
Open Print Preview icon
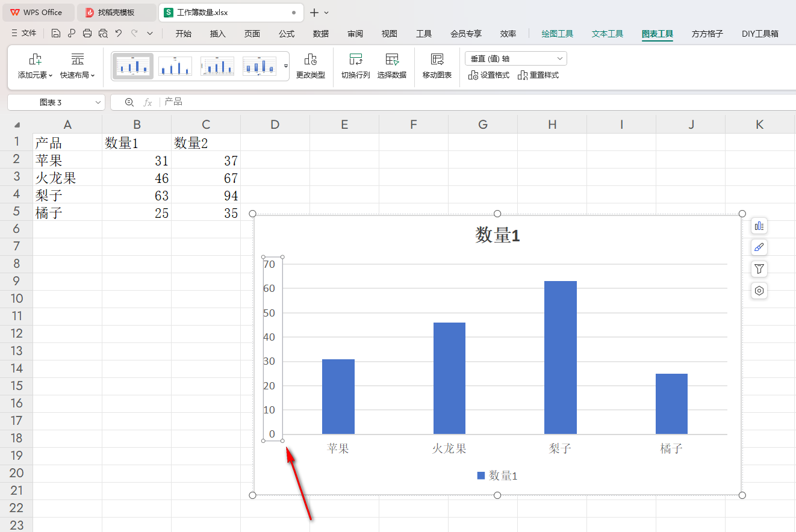pyautogui.click(x=103, y=34)
